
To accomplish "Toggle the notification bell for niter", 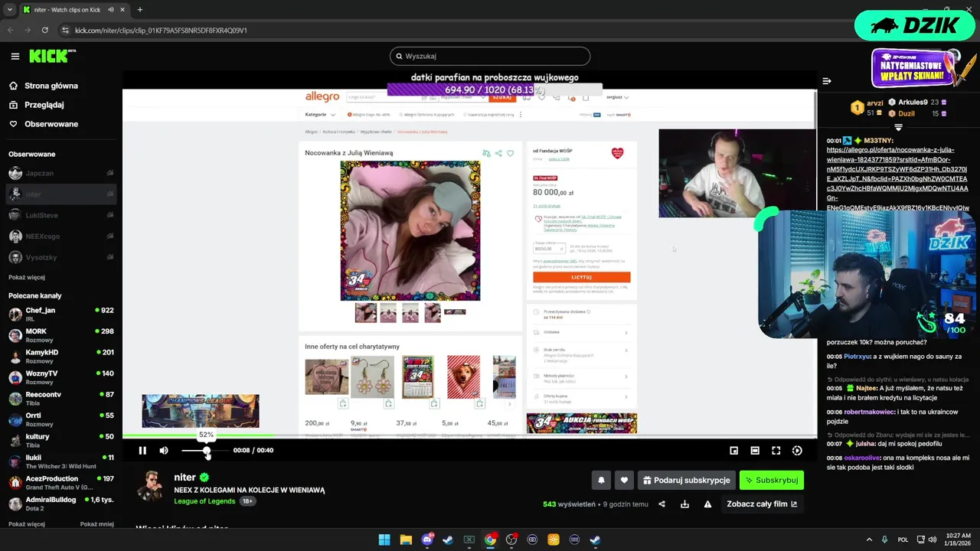I will 601,480.
